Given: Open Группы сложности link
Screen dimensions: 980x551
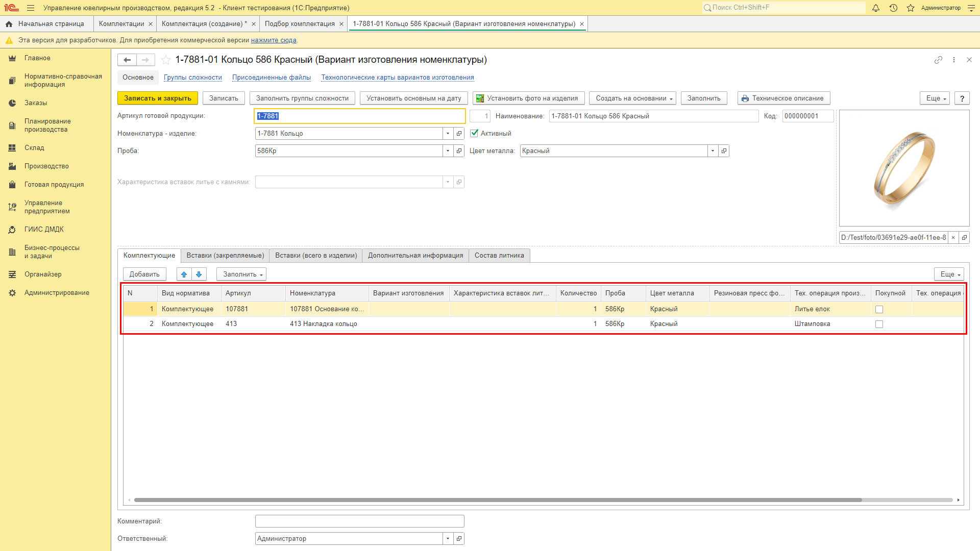Looking at the screenshot, I should tap(193, 78).
